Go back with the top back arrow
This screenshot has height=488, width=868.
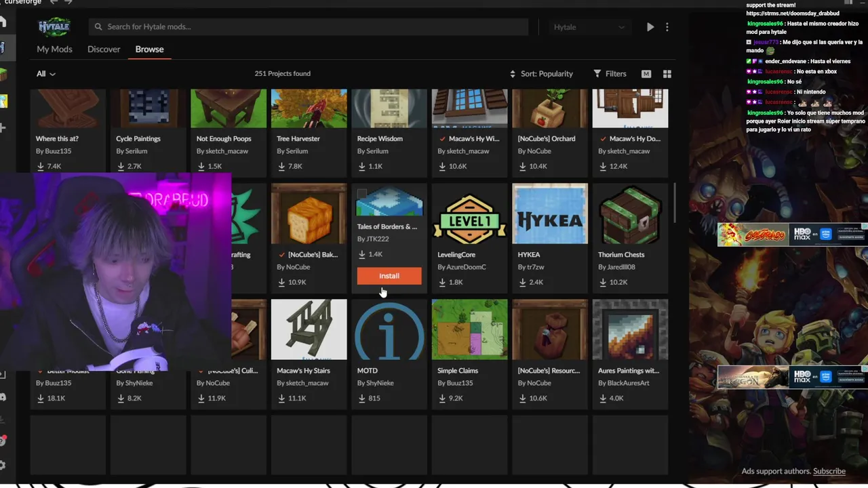coord(54,2)
